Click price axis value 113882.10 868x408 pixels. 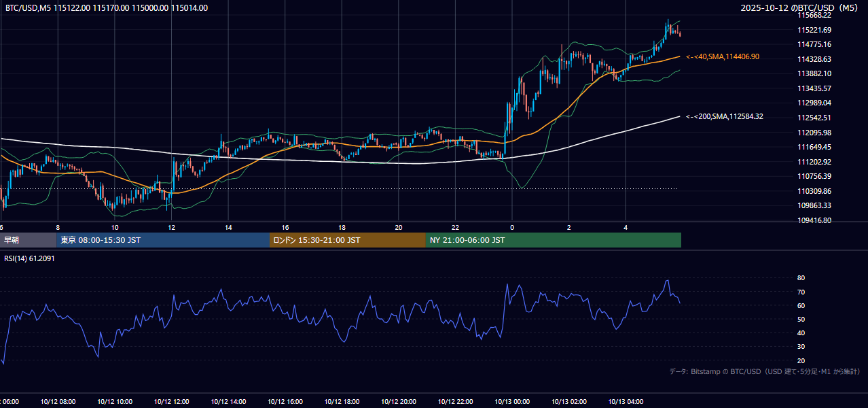[x=815, y=73]
